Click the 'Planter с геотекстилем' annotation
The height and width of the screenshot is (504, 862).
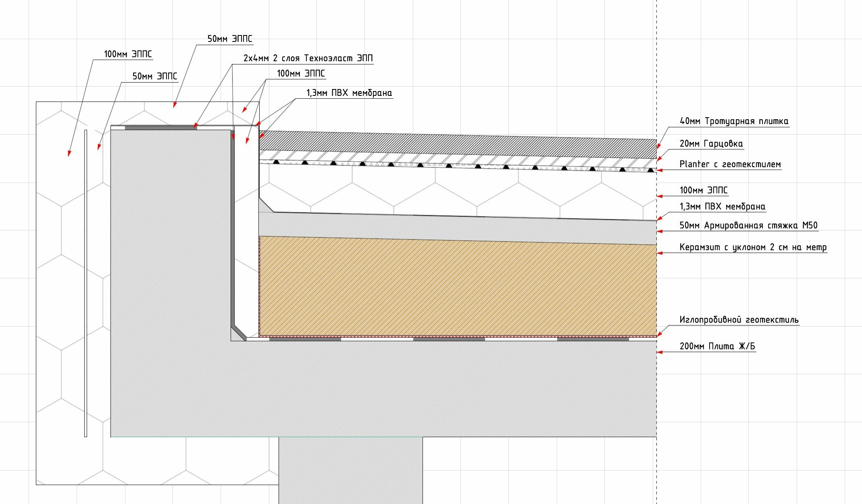tap(730, 164)
